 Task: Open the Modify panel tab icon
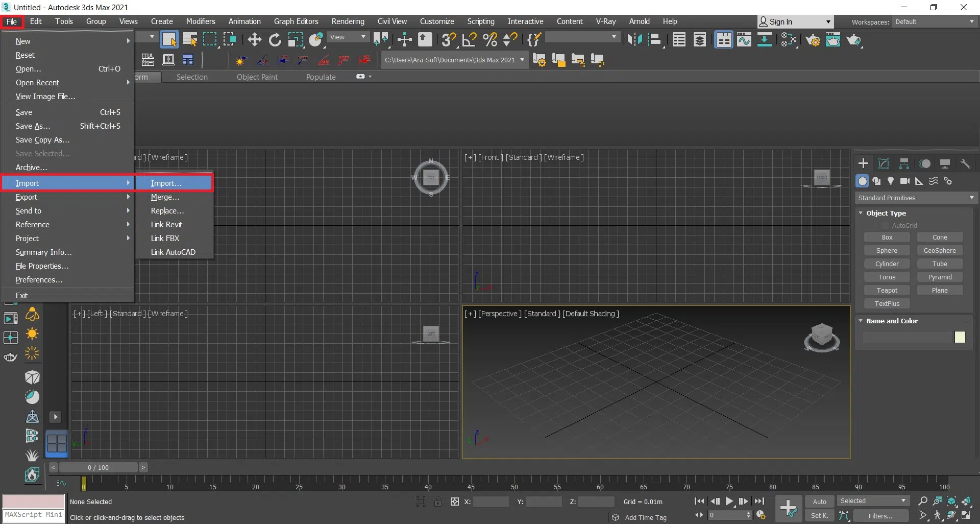[x=884, y=163]
